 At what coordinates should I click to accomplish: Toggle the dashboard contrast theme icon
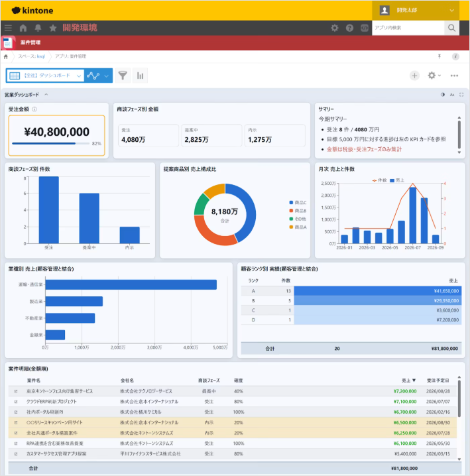coord(443,95)
